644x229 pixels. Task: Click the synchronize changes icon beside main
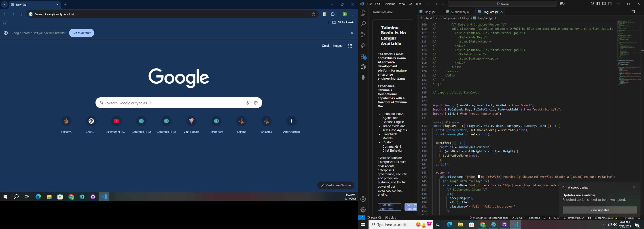coord(380,218)
